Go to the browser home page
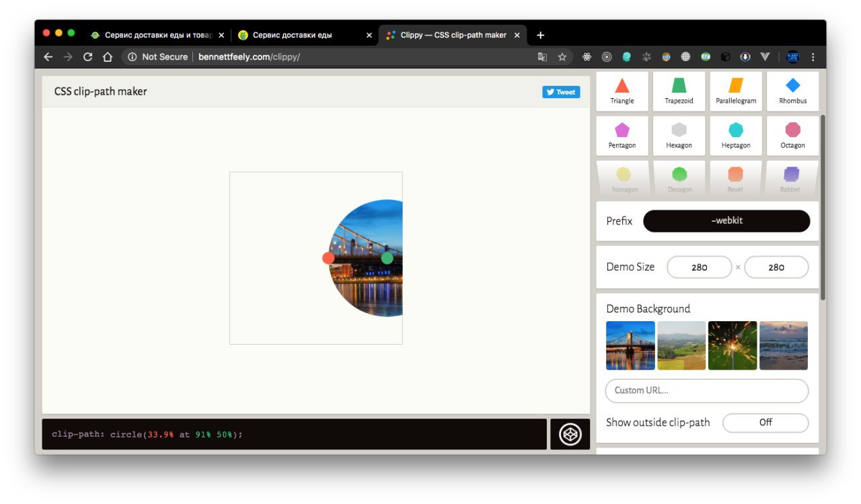Viewport: 861px width, 504px height. [x=107, y=57]
